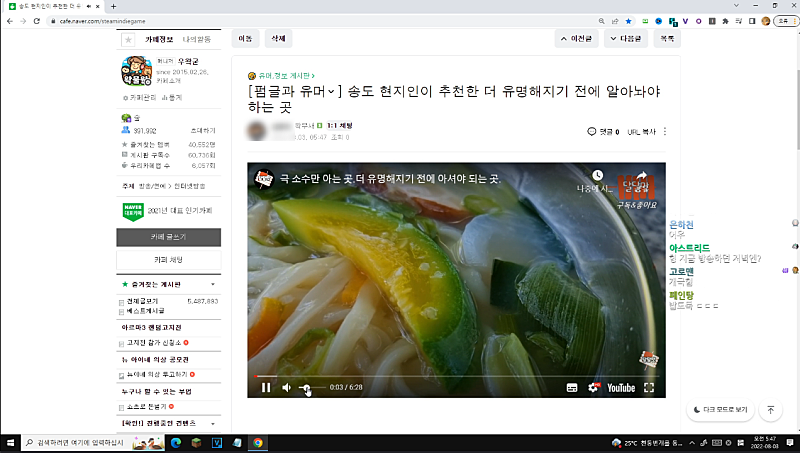Open the 통계 statistics link
The width and height of the screenshot is (800, 453).
click(x=172, y=97)
